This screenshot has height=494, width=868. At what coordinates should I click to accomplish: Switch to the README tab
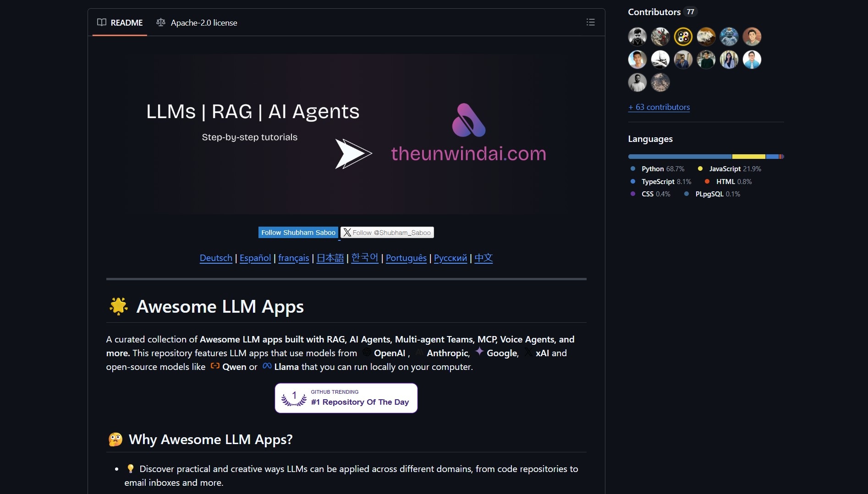120,22
